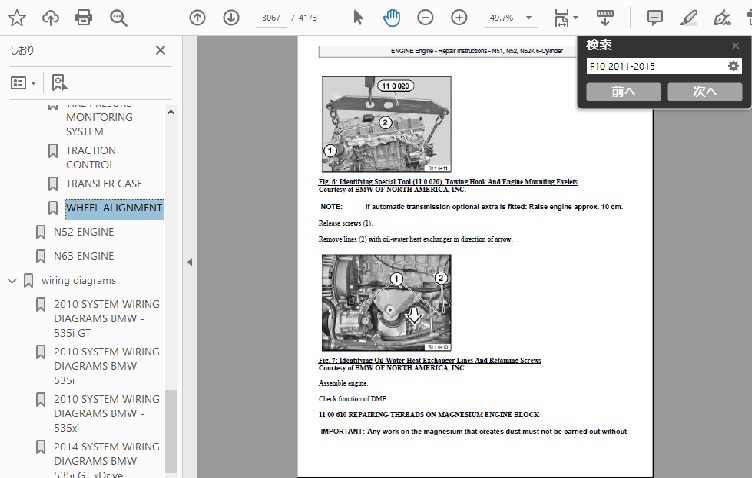This screenshot has width=752, height=478.
Task: Go to next page with down arrow
Action: (x=231, y=17)
